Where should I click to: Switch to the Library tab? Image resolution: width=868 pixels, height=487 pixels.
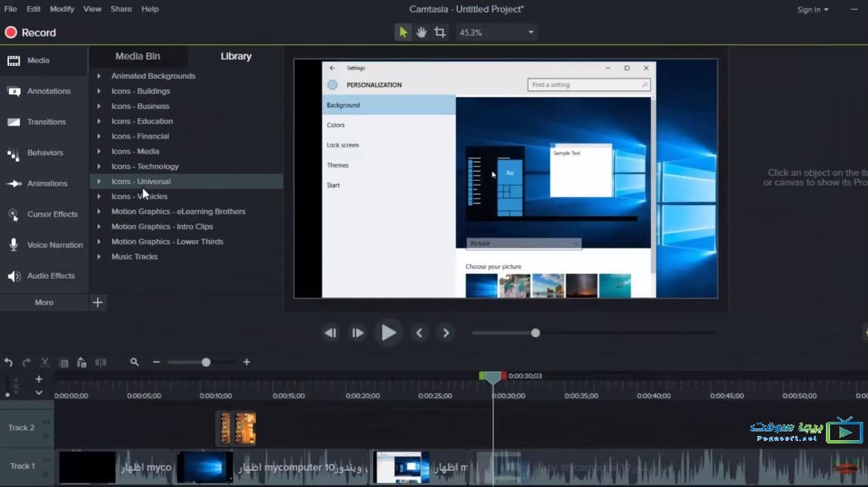235,56
